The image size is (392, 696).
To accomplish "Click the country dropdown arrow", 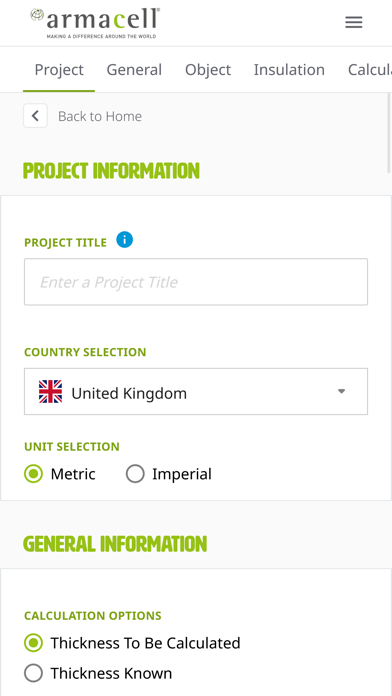I will pyautogui.click(x=341, y=391).
